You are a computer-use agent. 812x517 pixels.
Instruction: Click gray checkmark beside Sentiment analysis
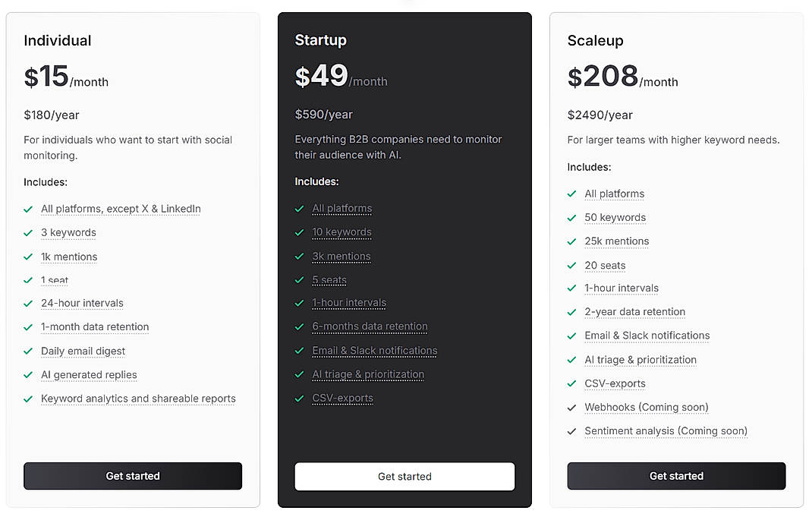(x=572, y=431)
